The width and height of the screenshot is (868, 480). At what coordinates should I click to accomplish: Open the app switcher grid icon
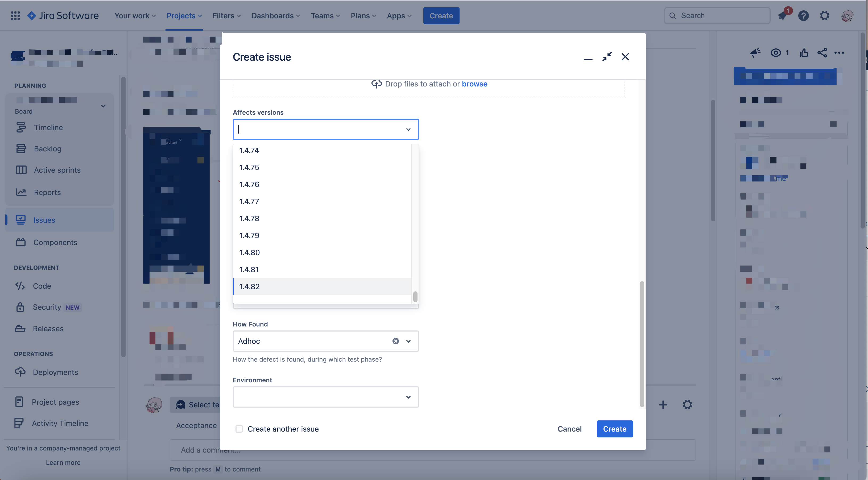pos(15,15)
